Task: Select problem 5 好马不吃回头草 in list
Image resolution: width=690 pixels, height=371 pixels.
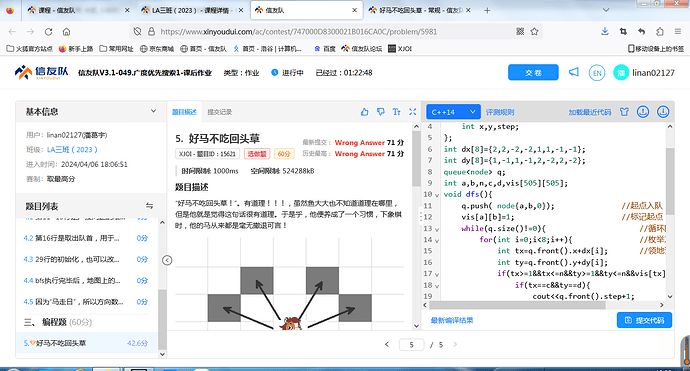Action: [87, 343]
